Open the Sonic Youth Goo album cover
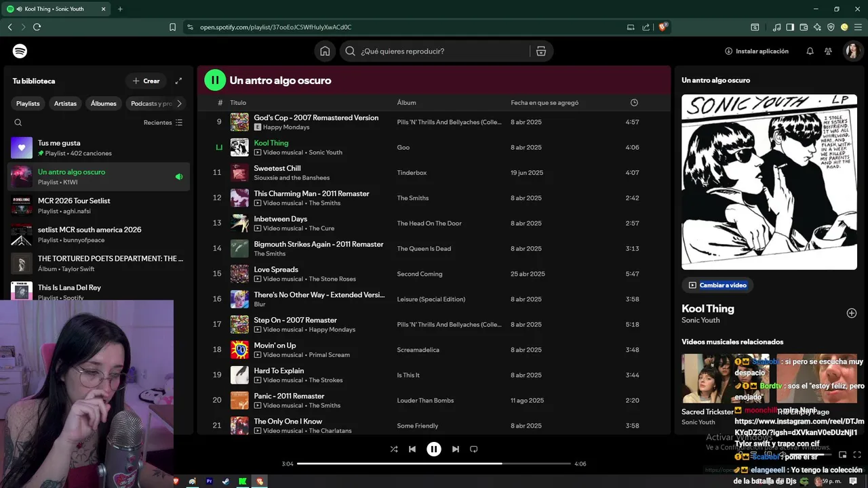This screenshot has width=868, height=488. pyautogui.click(x=769, y=182)
